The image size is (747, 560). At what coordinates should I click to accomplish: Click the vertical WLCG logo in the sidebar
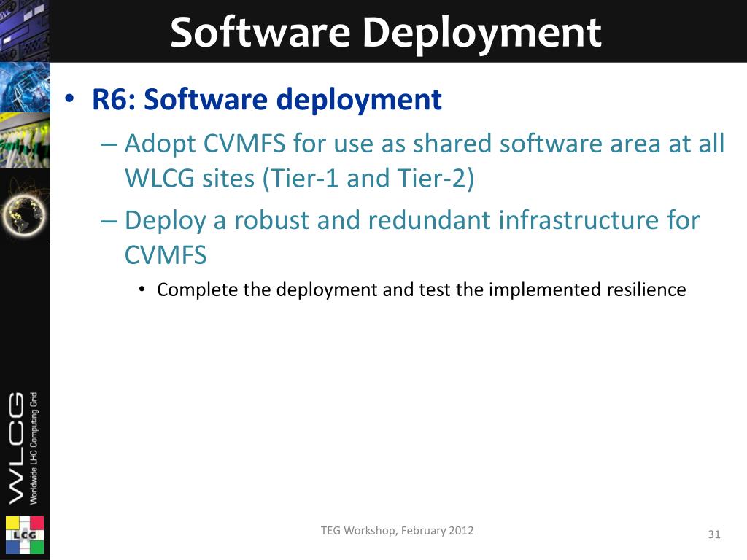[x=16, y=448]
